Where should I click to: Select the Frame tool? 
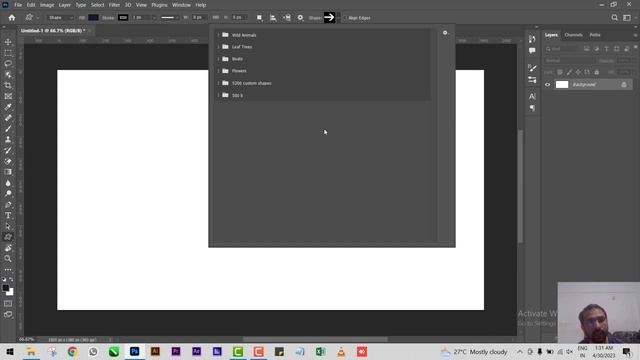click(x=8, y=96)
